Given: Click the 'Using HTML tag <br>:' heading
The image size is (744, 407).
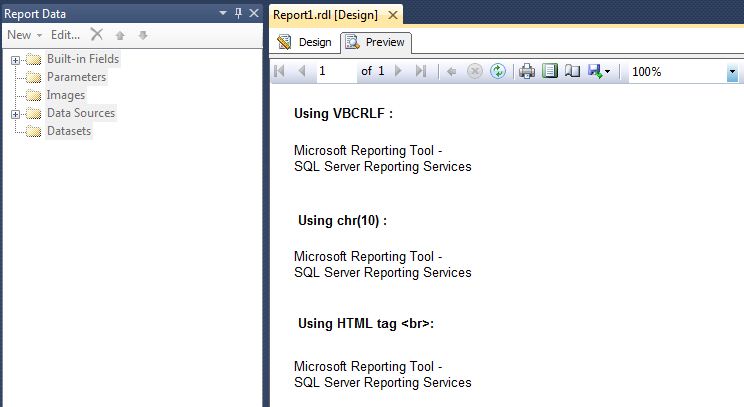Looking at the screenshot, I should tap(366, 324).
